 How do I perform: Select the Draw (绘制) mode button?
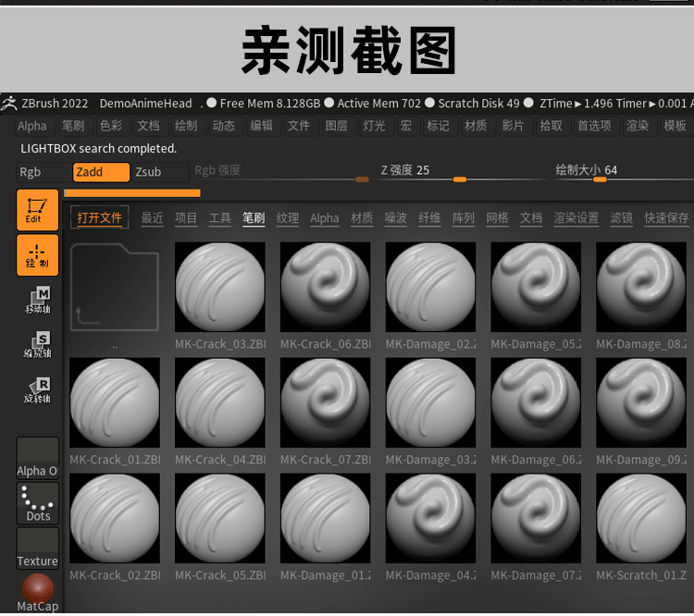(37, 255)
